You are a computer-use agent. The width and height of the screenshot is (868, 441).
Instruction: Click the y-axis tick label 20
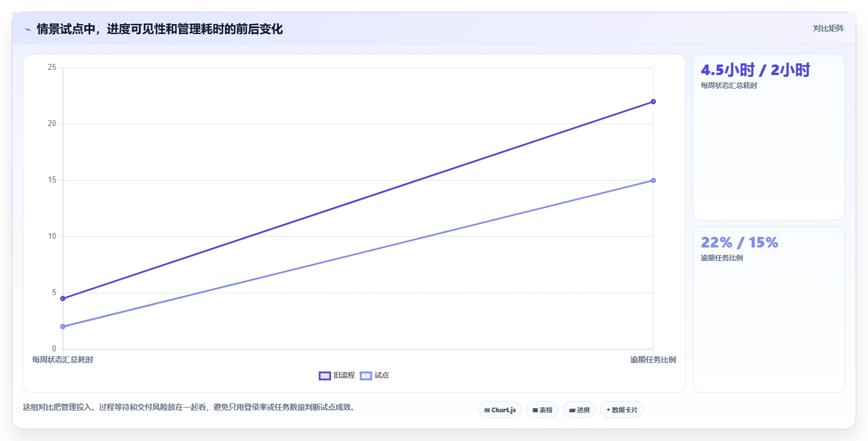point(52,124)
